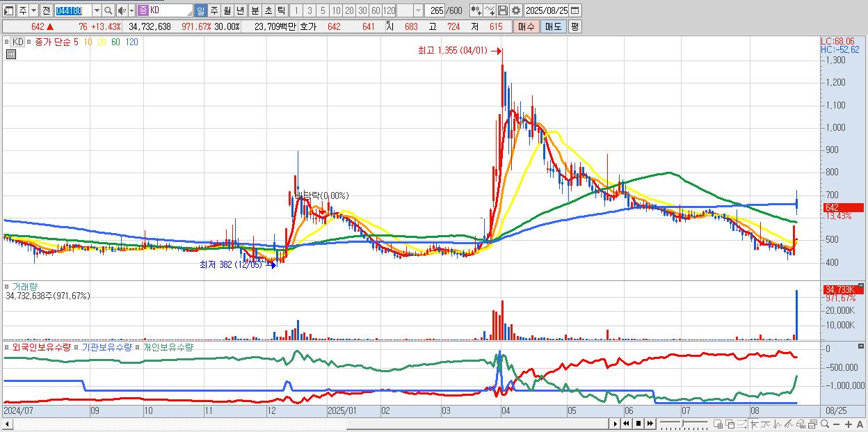Click the data table grid icon on chart

pyautogui.click(x=10, y=53)
